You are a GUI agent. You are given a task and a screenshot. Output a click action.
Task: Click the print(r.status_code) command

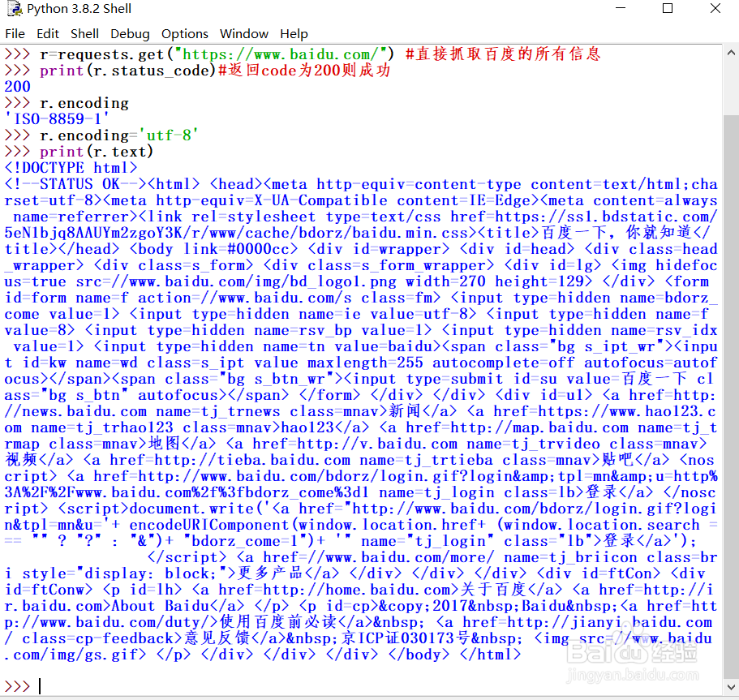(x=127, y=71)
